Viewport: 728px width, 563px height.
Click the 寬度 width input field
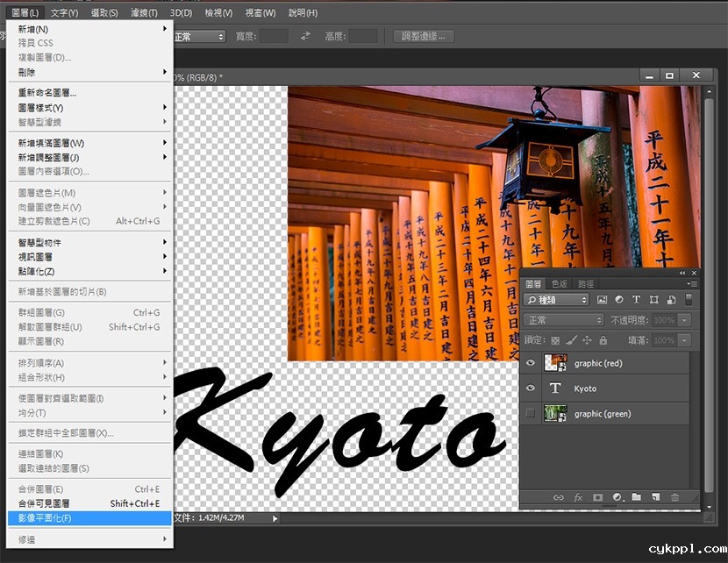pyautogui.click(x=275, y=36)
